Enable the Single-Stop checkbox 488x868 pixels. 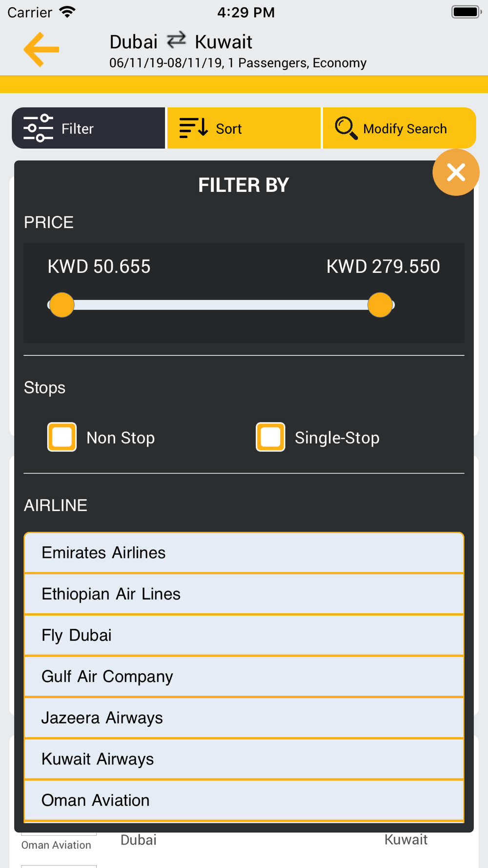[270, 437]
